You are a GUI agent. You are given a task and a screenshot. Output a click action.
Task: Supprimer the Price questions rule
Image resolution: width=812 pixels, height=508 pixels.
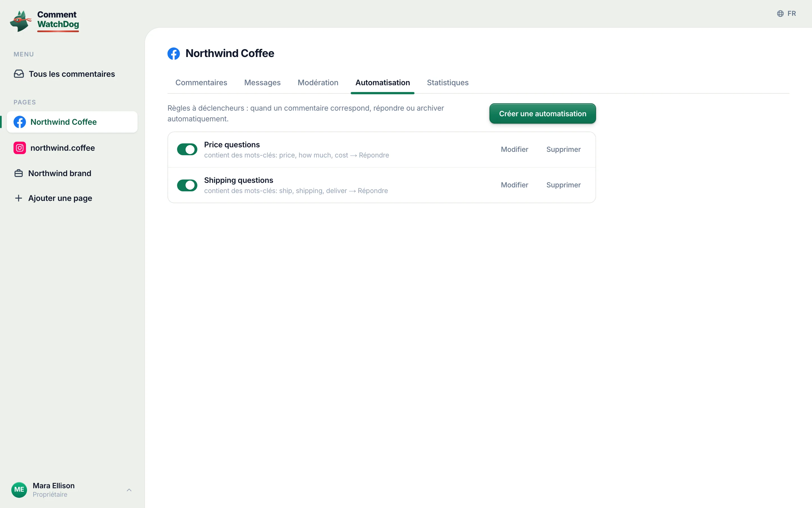point(563,150)
